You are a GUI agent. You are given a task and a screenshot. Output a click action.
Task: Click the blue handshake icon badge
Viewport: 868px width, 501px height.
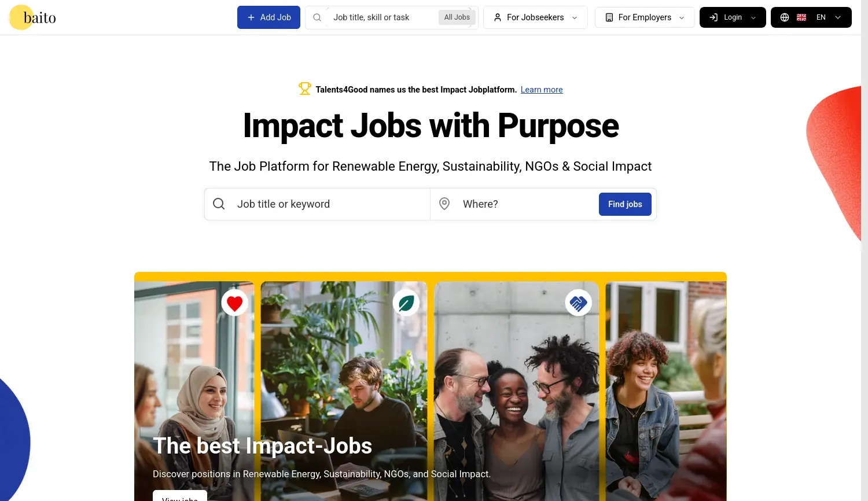(578, 303)
